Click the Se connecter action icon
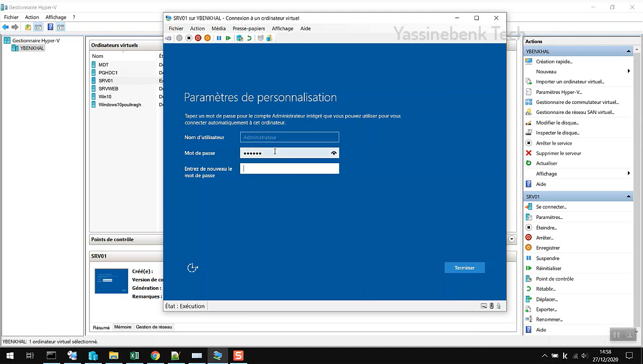The width and height of the screenshot is (643, 364). click(528, 207)
